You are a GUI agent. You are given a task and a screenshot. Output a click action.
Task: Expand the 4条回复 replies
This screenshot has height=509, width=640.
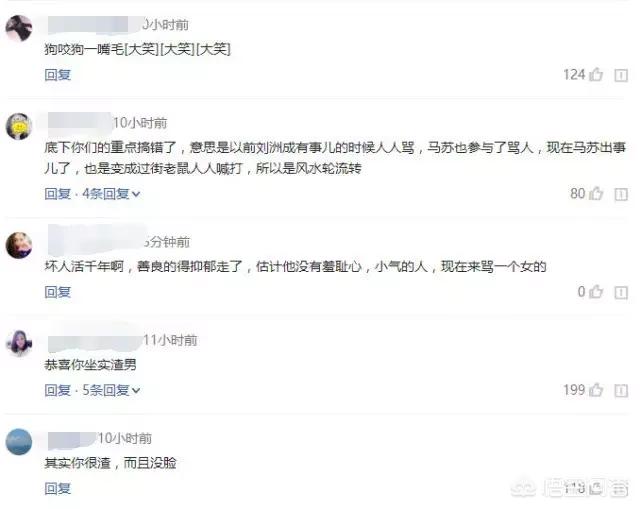[111, 194]
